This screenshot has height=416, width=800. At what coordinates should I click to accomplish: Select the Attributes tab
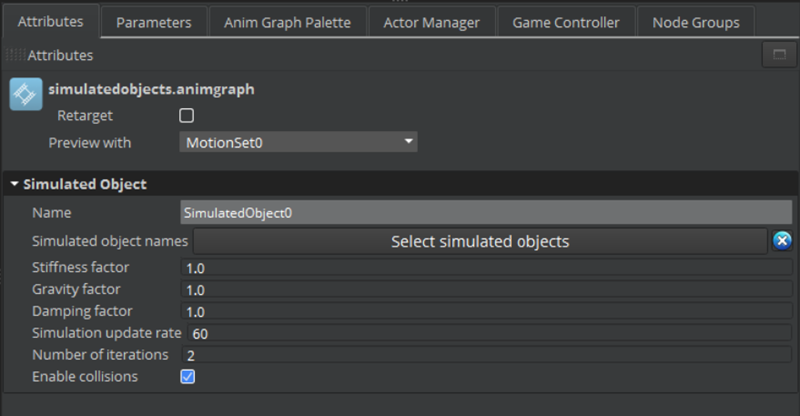coord(51,22)
